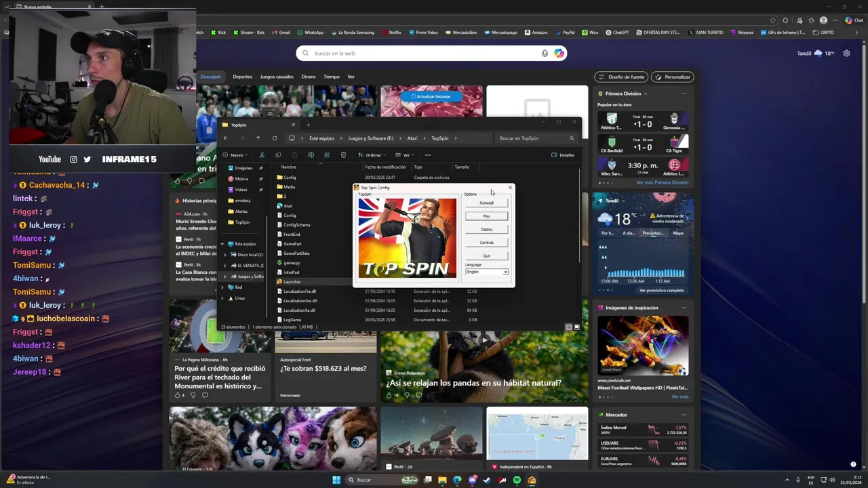Open the Language dropdown set to English
This screenshot has height=488, width=868.
pyautogui.click(x=486, y=272)
